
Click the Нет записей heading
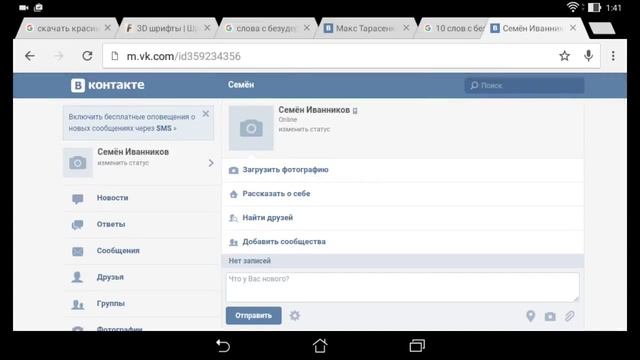coord(249,261)
